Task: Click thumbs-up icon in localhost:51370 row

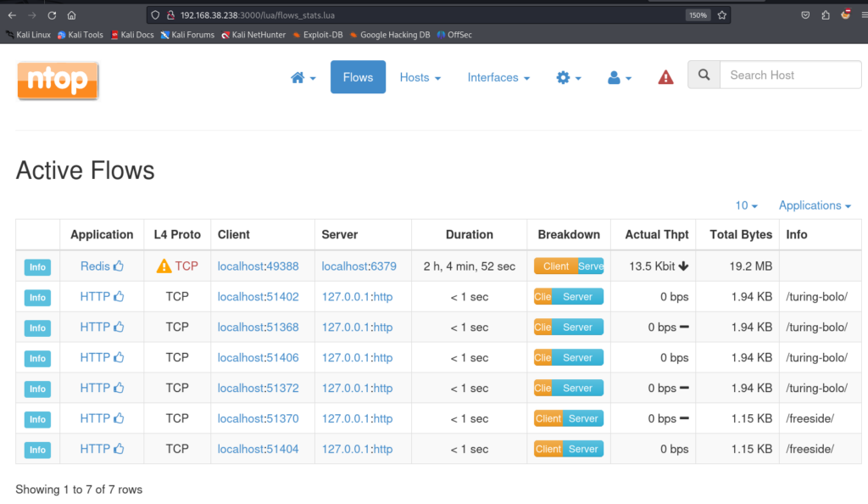Action: [x=119, y=418]
